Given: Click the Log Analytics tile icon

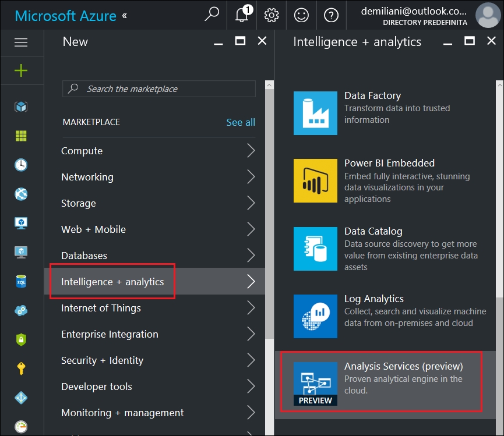Looking at the screenshot, I should coord(315,316).
